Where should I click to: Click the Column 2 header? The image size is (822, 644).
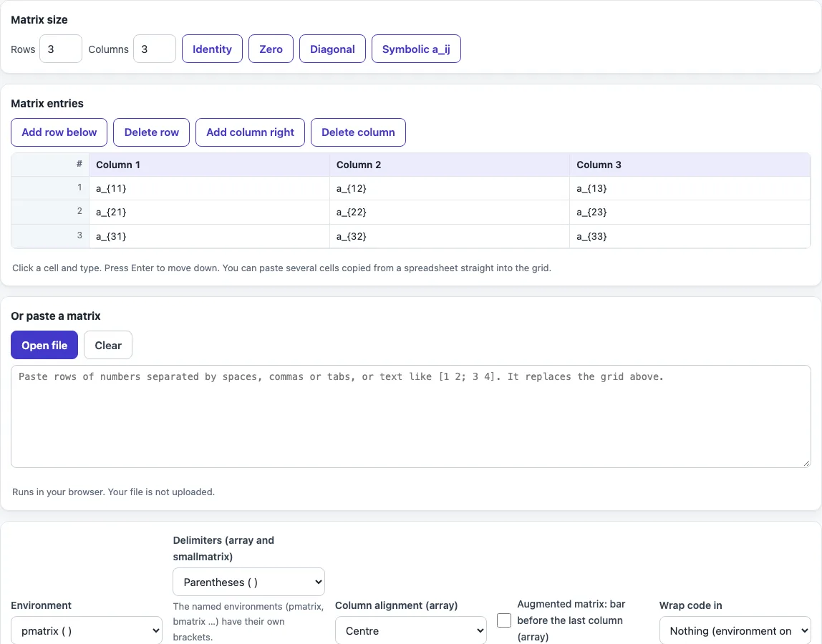click(449, 165)
